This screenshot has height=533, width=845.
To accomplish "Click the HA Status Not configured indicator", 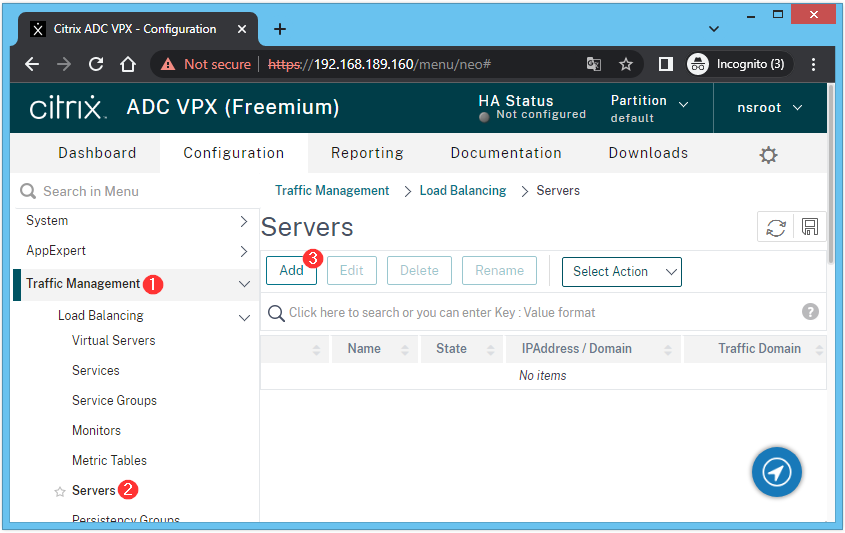I will 532,108.
